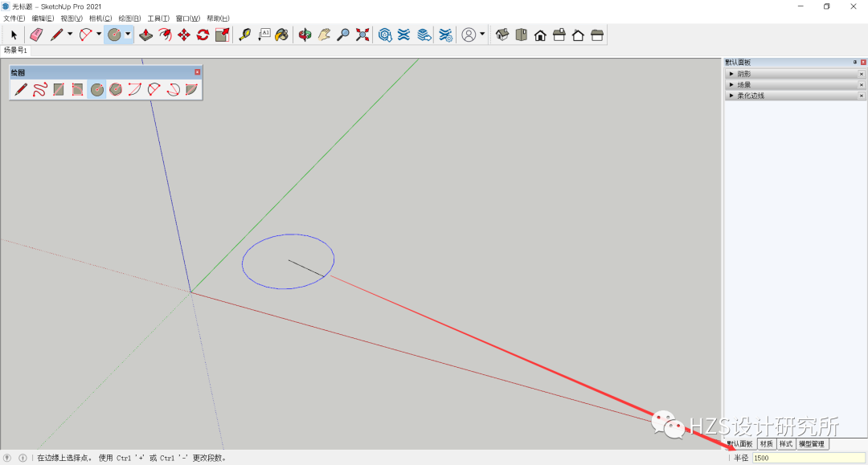This screenshot has width=868, height=465.
Task: Select the Polygon tool in the drawing panel
Action: click(x=116, y=89)
